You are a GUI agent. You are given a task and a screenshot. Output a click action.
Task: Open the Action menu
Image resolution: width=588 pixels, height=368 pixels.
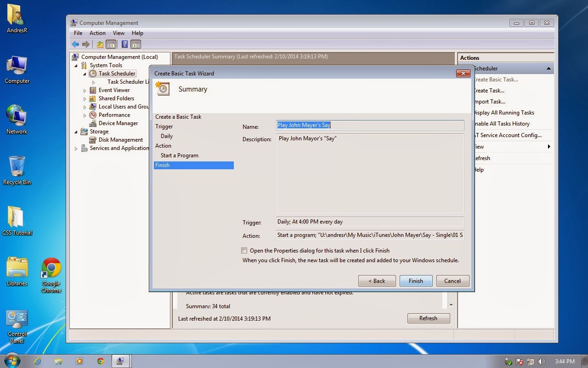click(97, 33)
